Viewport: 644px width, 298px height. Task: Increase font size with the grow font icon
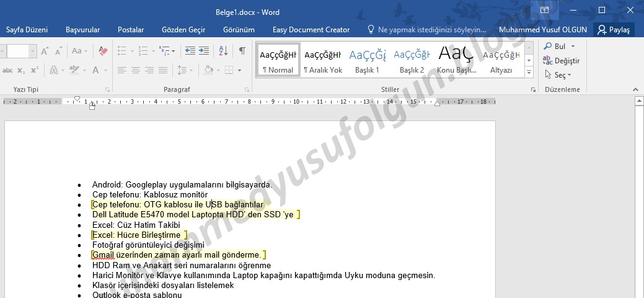[45, 51]
